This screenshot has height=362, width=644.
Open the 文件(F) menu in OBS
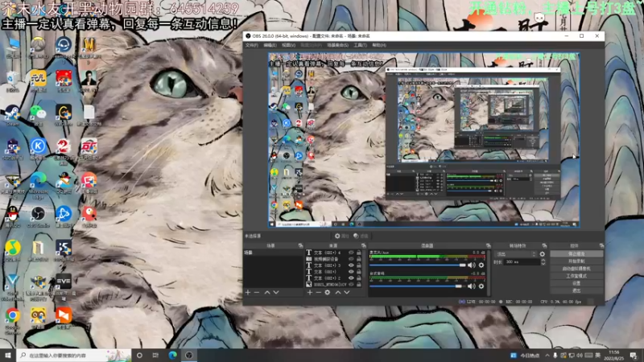(252, 45)
